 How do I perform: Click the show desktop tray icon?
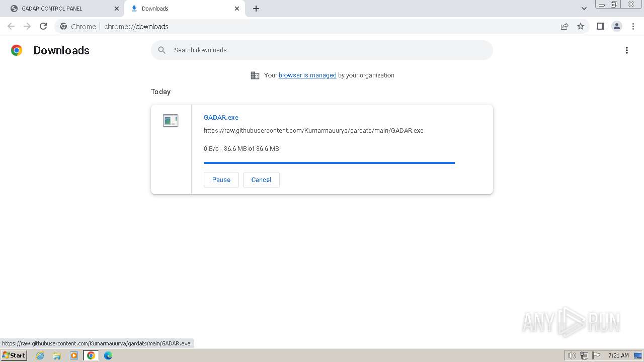(x=638, y=355)
